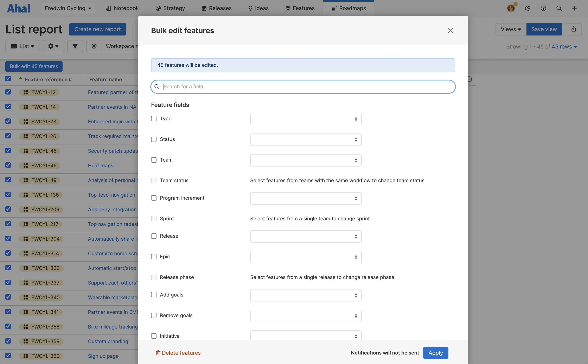Image resolution: width=588 pixels, height=364 pixels.
Task: Uncheck the FWCYL-46 row checkbox
Action: (8, 165)
